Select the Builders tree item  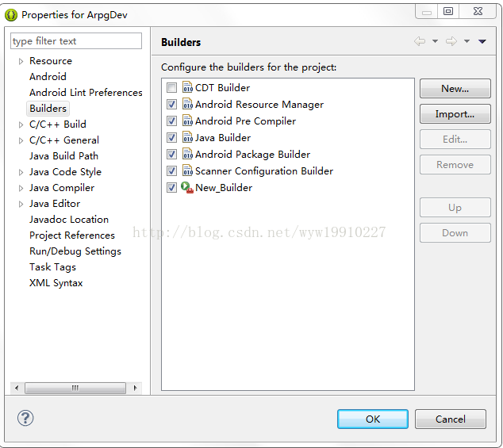pos(48,109)
